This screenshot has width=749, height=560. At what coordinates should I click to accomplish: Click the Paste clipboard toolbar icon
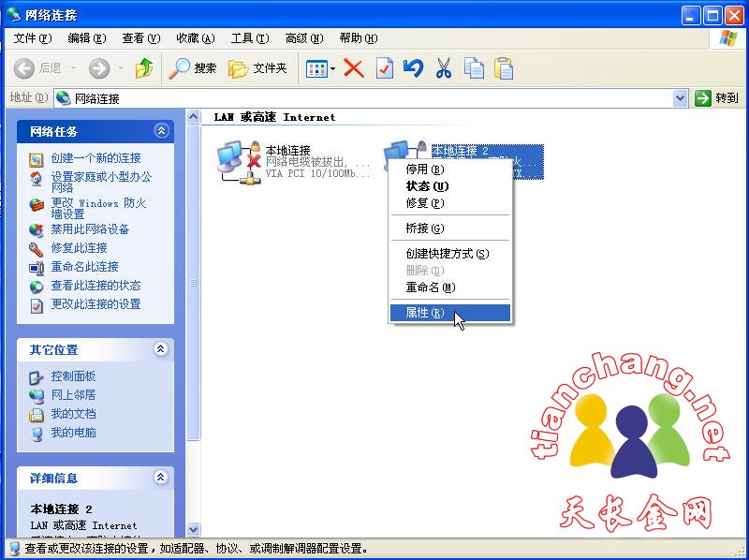click(x=504, y=68)
